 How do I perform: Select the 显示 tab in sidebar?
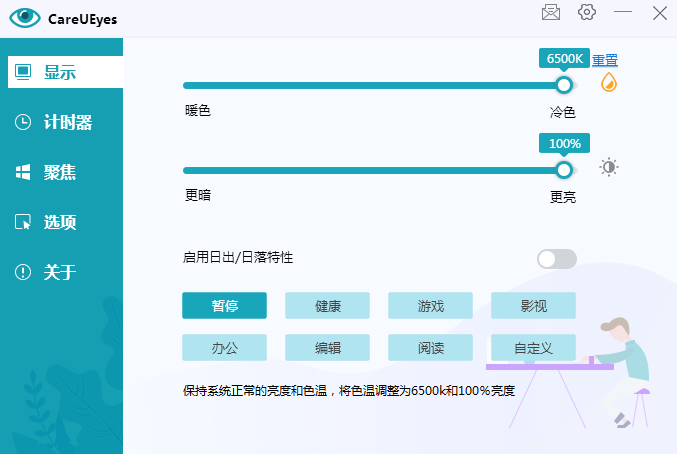click(x=66, y=72)
